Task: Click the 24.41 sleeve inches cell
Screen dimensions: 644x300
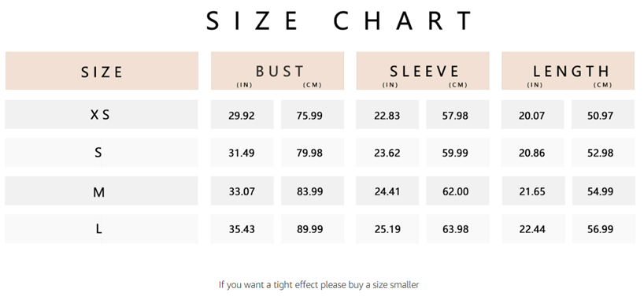Action: click(387, 191)
